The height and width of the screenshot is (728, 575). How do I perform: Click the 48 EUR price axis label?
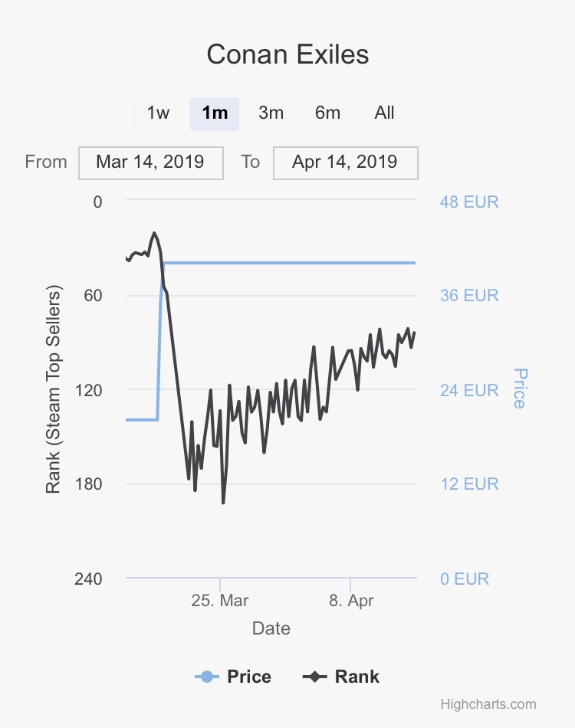[469, 202]
